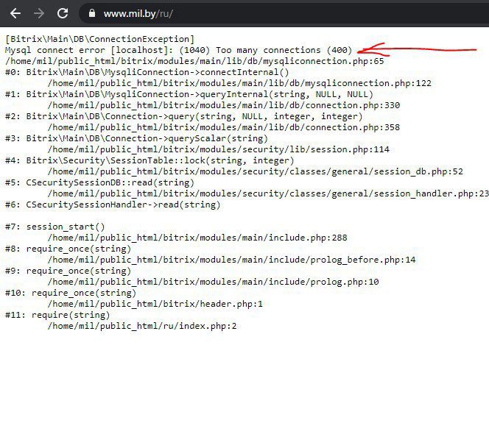
Task: Click the prolog.php:10 path
Action: (x=213, y=282)
